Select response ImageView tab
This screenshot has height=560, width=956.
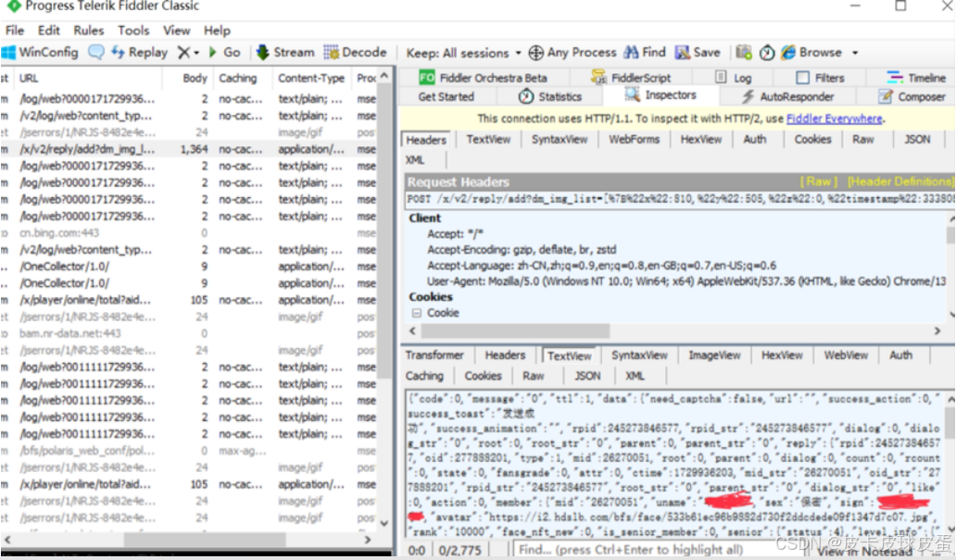[714, 355]
